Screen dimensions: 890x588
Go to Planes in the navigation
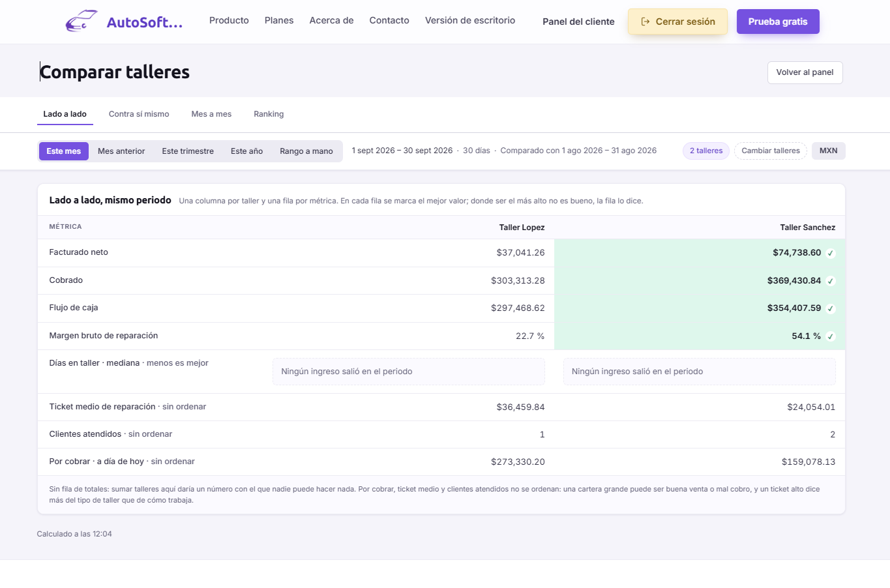coord(279,20)
